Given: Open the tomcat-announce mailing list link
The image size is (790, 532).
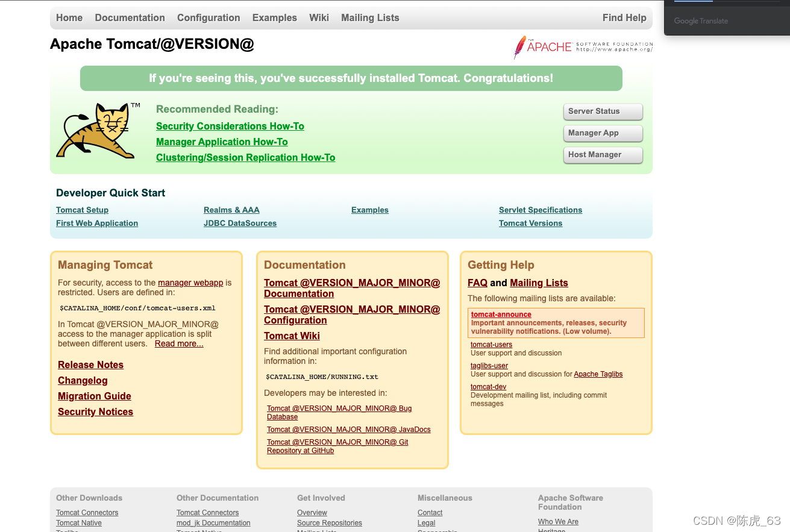Looking at the screenshot, I should [x=501, y=315].
